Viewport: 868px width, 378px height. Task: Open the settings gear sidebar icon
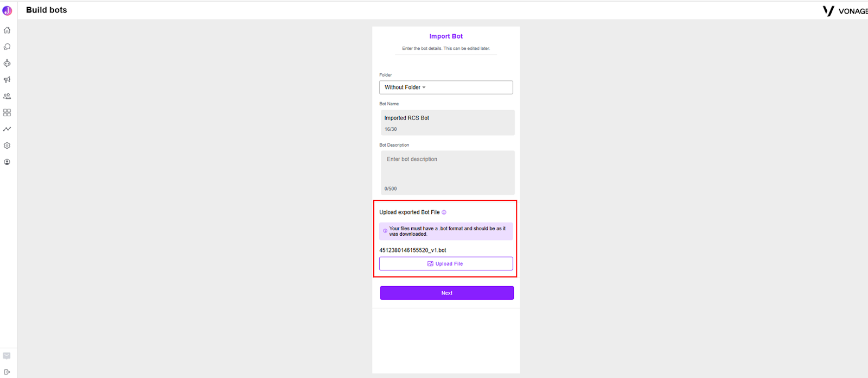pyautogui.click(x=7, y=146)
